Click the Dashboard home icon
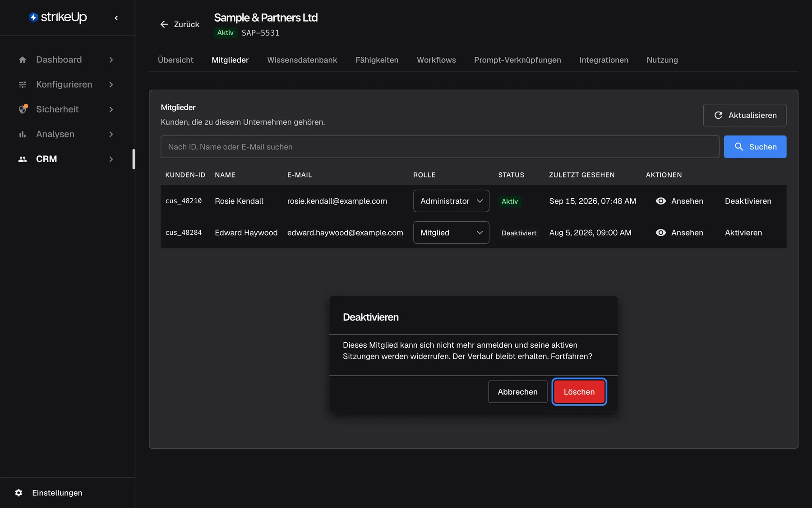This screenshot has width=812, height=508. tap(23, 60)
